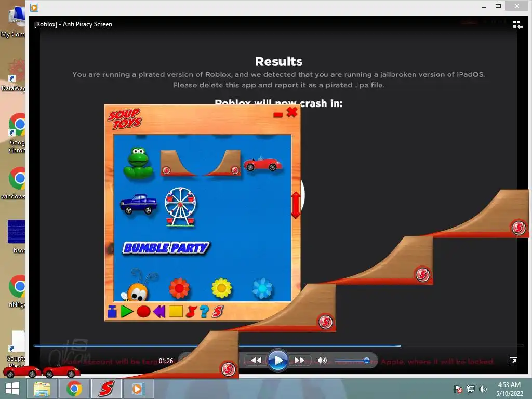Select the green frog toy
Screen dimensions: 532x399
pyautogui.click(x=138, y=163)
